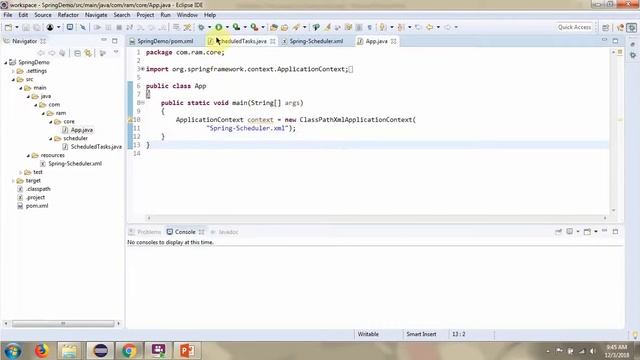Open dropdown arrow next to Debug icon
The width and height of the screenshot is (640, 360).
tap(209, 27)
